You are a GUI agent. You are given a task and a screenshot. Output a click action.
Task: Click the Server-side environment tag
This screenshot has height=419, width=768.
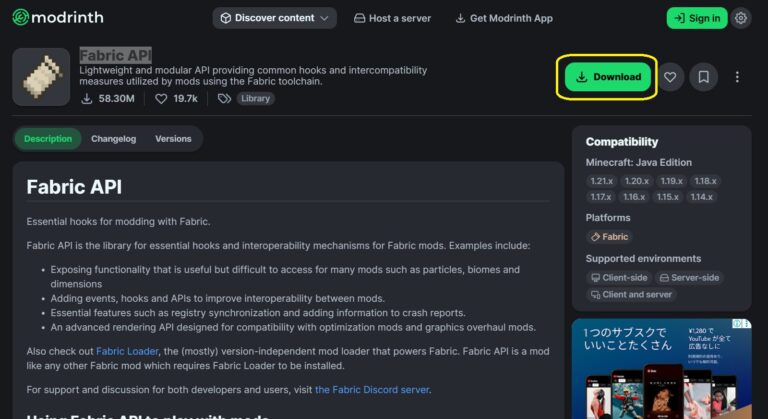click(x=689, y=278)
